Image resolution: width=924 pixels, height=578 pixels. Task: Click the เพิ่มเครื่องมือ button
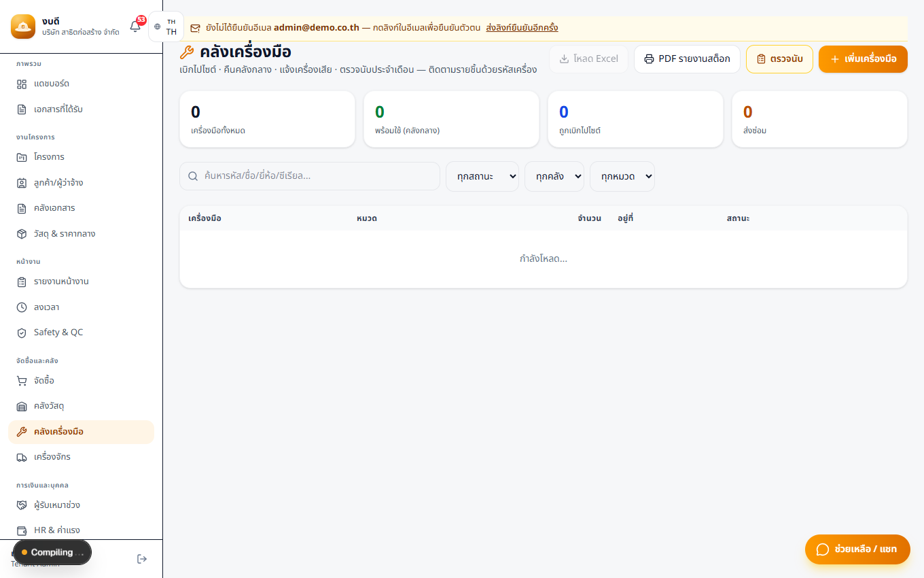pos(863,59)
